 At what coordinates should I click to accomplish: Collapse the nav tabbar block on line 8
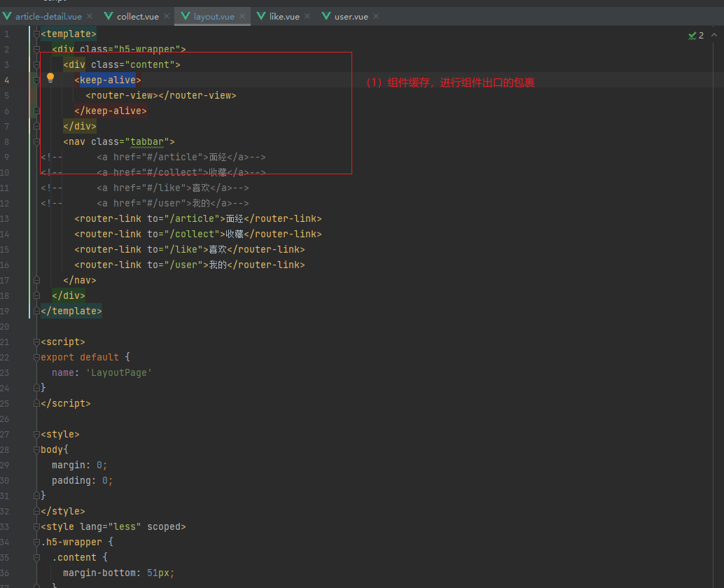(x=36, y=141)
